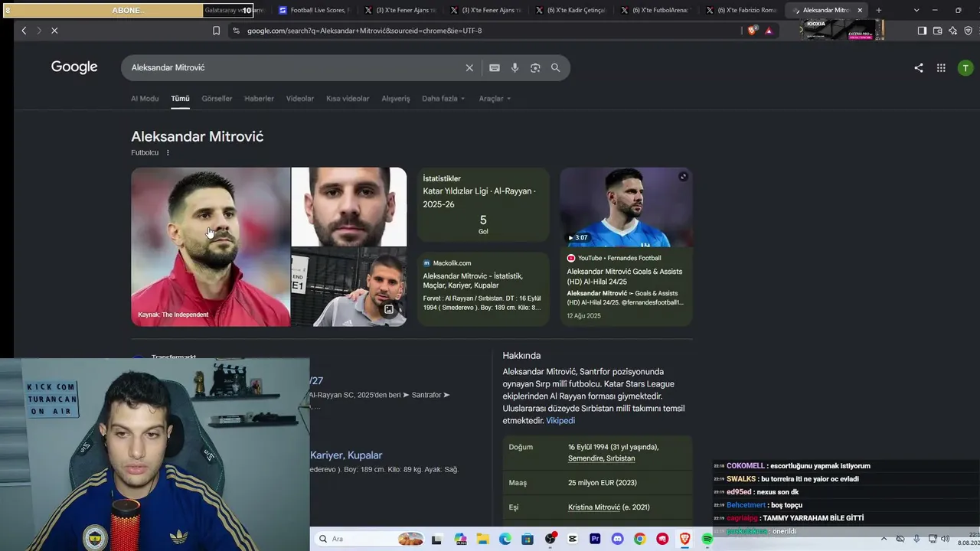Open the Semendire, Sırbistan birthplace link
Image resolution: width=980 pixels, height=551 pixels.
(x=601, y=458)
